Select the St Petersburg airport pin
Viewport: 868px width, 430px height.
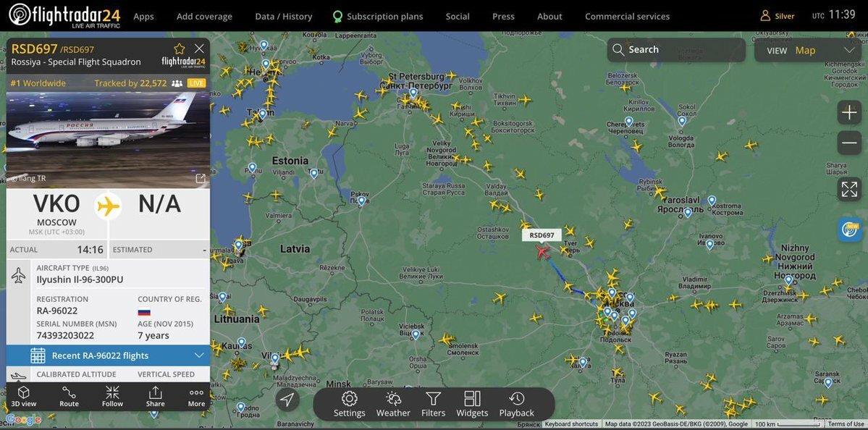(x=413, y=93)
